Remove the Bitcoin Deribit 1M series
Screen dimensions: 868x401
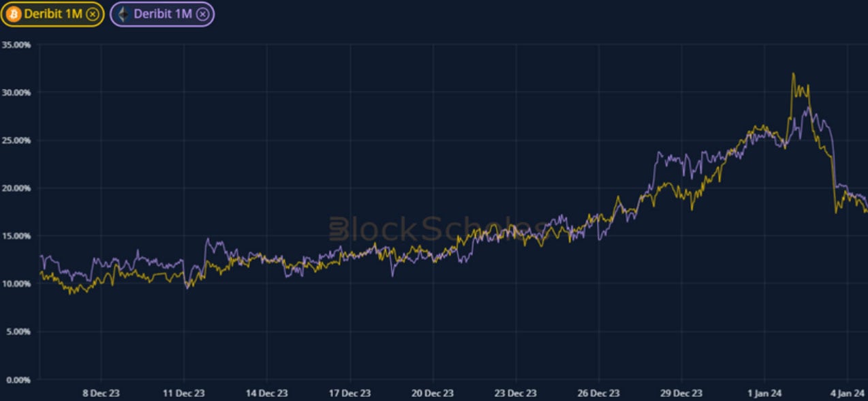click(93, 14)
